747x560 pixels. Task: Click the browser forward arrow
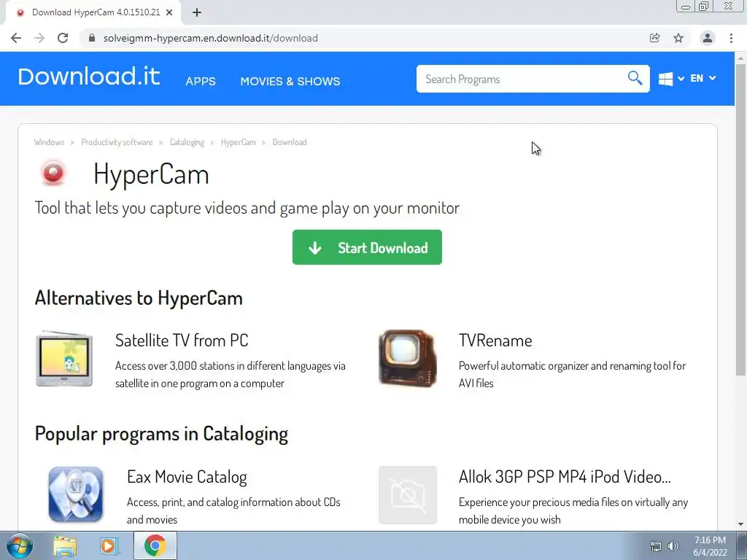[39, 38]
